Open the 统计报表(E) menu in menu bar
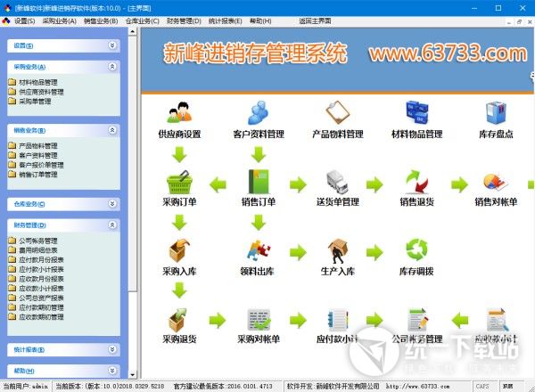Viewport: 535px width, 392px height. 226,21
